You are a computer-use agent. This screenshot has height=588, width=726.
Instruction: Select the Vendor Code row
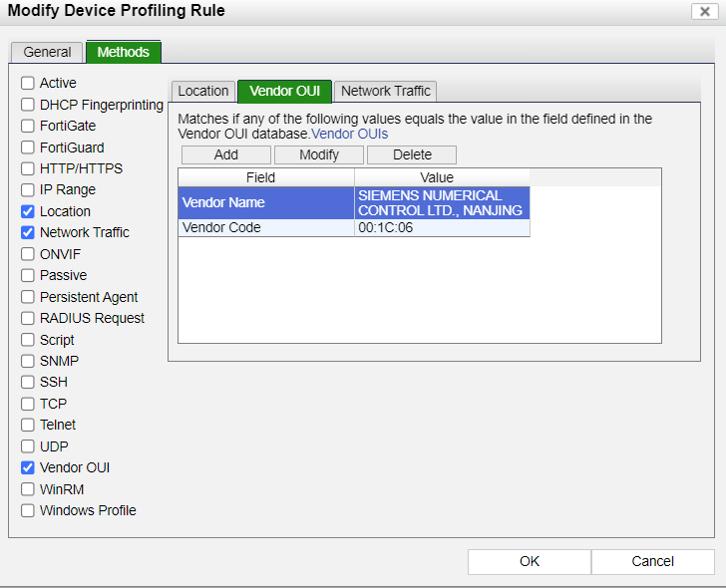tap(266, 227)
